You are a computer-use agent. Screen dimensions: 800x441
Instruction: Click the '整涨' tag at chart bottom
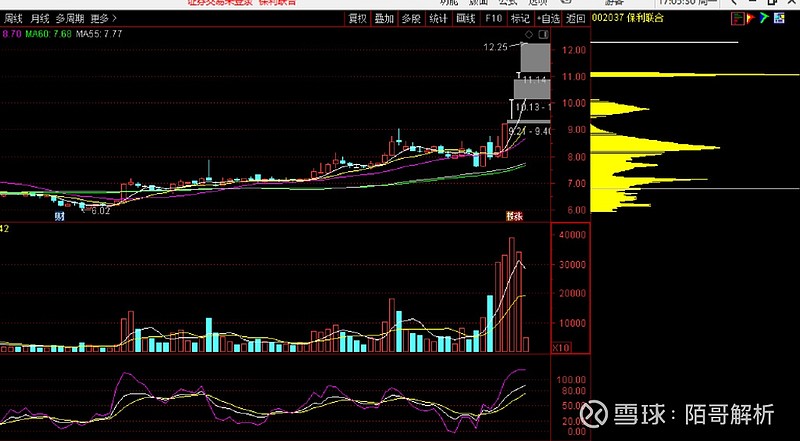coord(514,216)
